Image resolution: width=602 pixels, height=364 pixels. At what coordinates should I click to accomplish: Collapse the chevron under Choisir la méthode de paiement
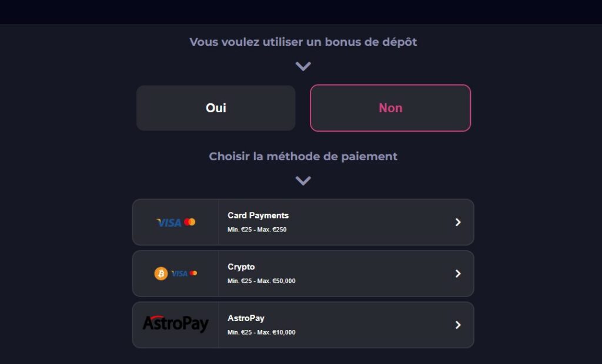[x=303, y=181]
